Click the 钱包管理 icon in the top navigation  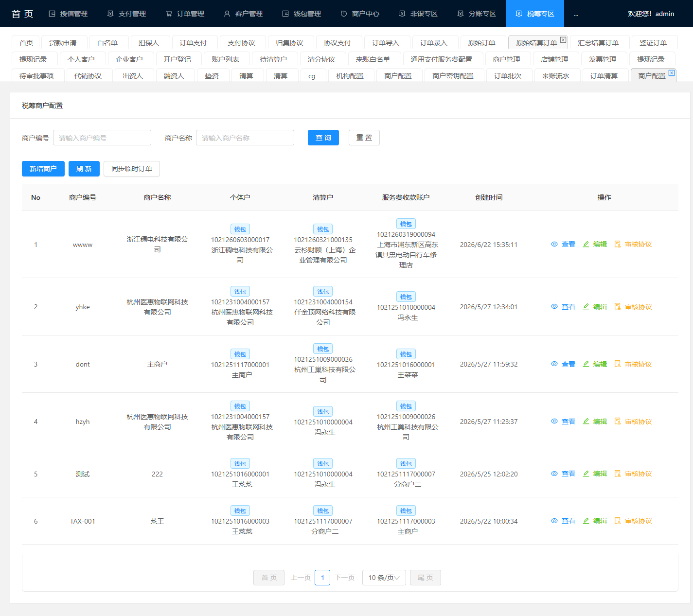[x=285, y=14]
